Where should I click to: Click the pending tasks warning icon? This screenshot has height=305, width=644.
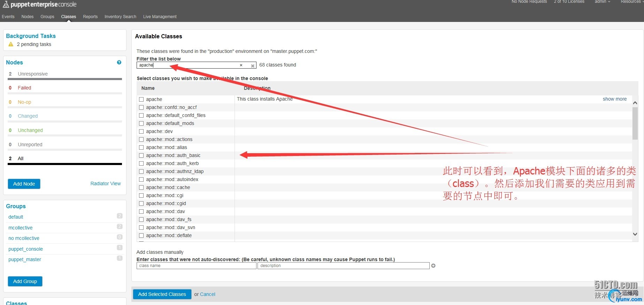click(11, 44)
